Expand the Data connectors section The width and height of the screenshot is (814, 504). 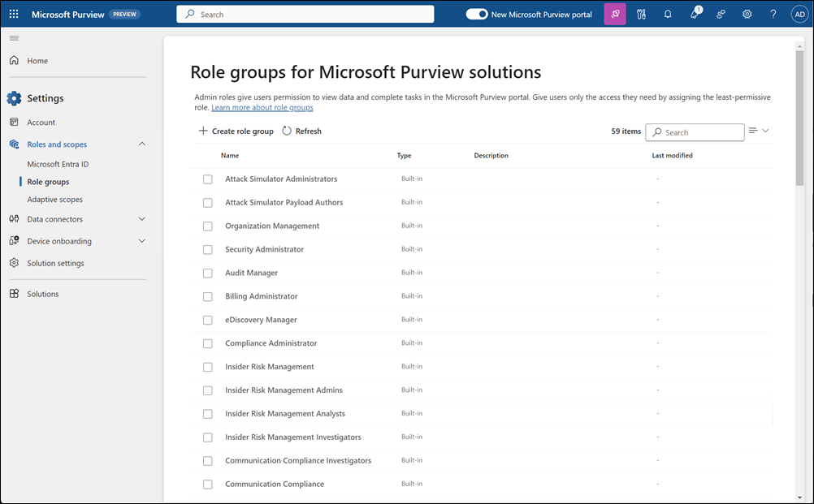(x=142, y=218)
